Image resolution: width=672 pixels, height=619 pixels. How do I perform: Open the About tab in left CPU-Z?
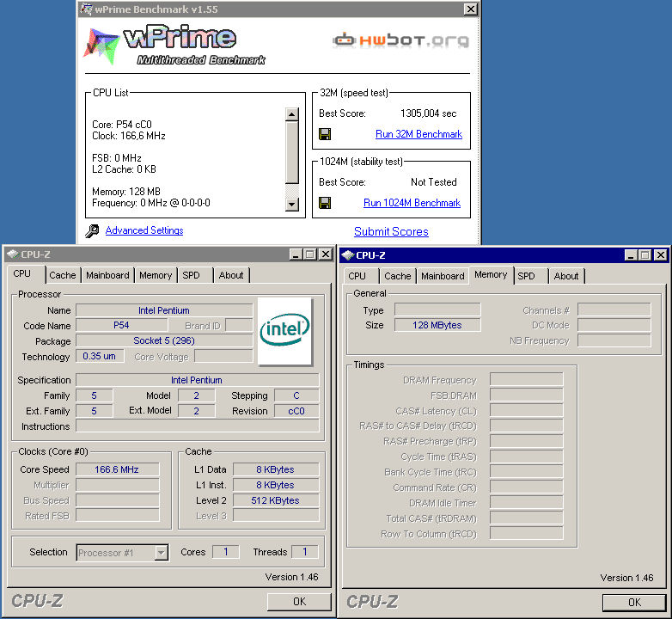click(x=231, y=275)
